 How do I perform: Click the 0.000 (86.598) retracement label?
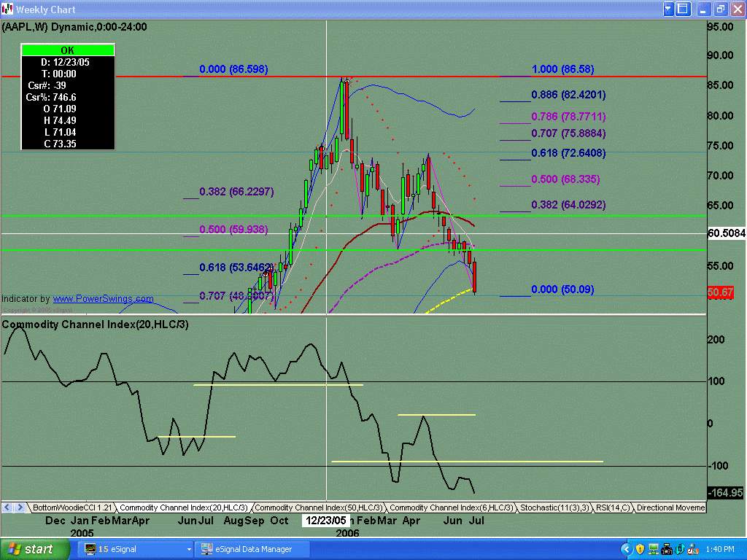(x=233, y=69)
